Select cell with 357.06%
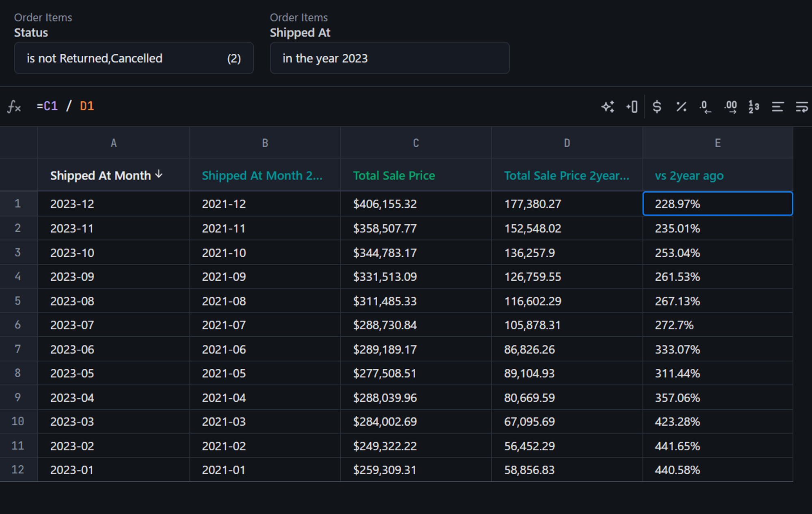The height and width of the screenshot is (514, 812). point(718,398)
